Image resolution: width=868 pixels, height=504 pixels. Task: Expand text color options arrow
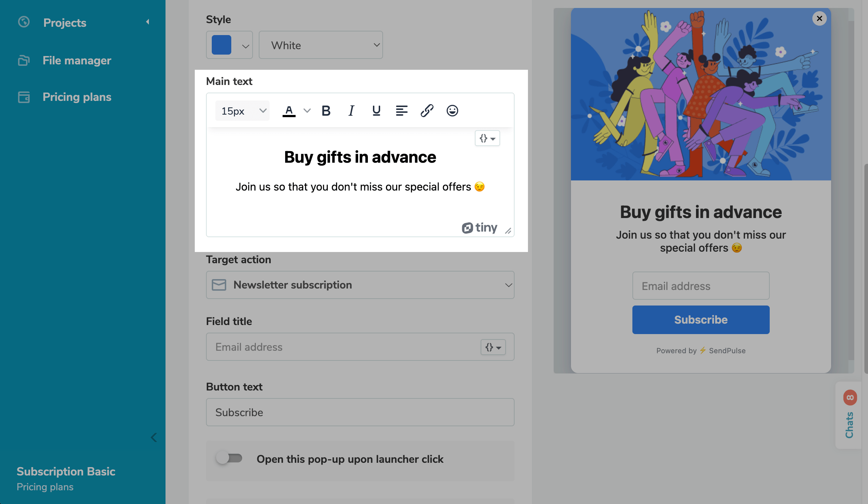307,111
